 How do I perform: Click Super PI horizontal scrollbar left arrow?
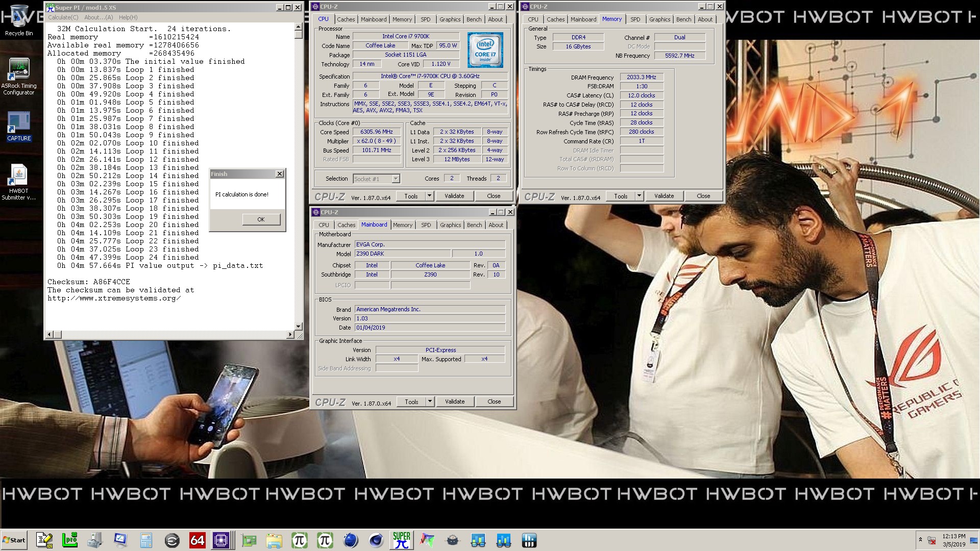[x=50, y=335]
